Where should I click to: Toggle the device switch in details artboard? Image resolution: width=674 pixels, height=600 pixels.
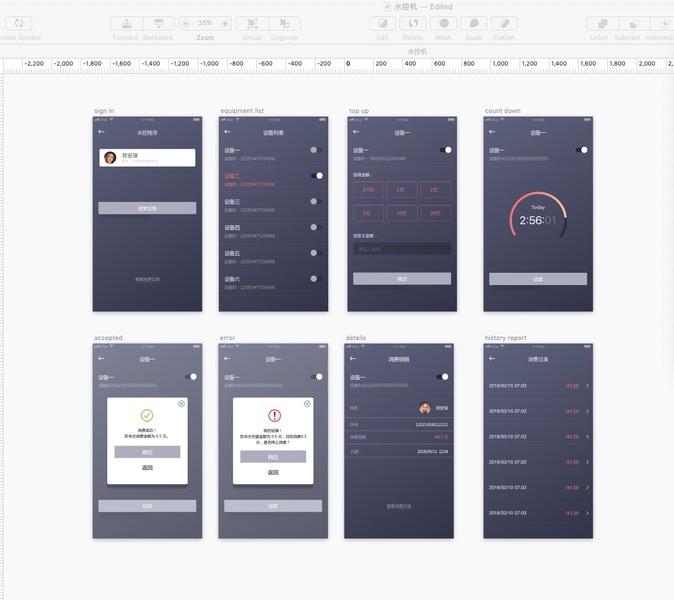click(x=442, y=377)
